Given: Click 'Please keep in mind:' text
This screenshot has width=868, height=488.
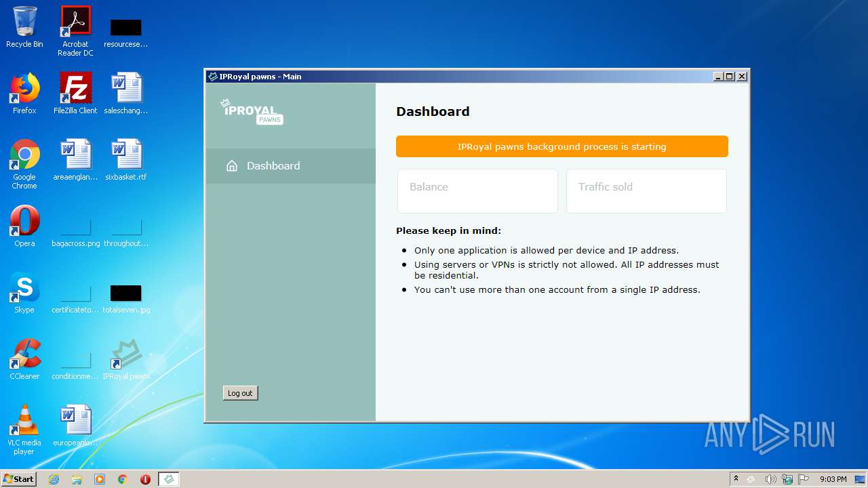Looking at the screenshot, I should [449, 230].
